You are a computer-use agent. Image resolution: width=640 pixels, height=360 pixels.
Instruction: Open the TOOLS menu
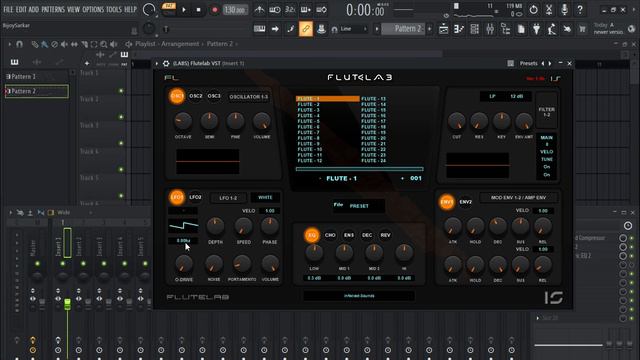[x=114, y=9]
